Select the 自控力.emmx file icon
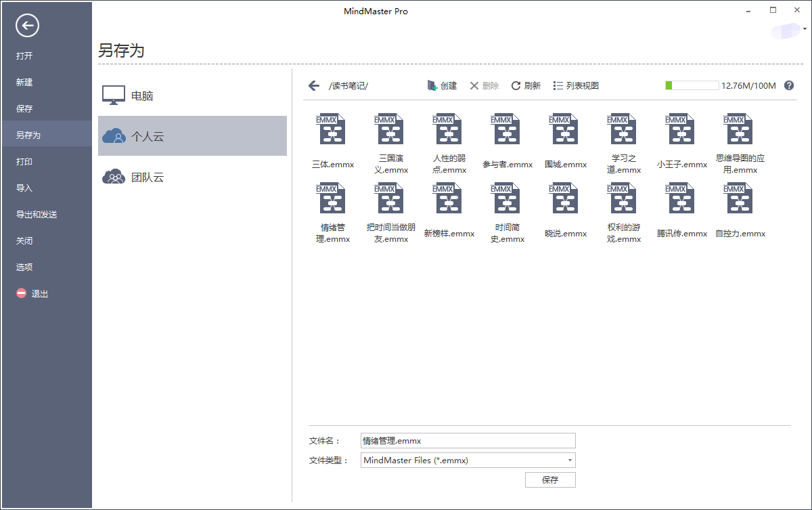This screenshot has width=812, height=510. [738, 198]
